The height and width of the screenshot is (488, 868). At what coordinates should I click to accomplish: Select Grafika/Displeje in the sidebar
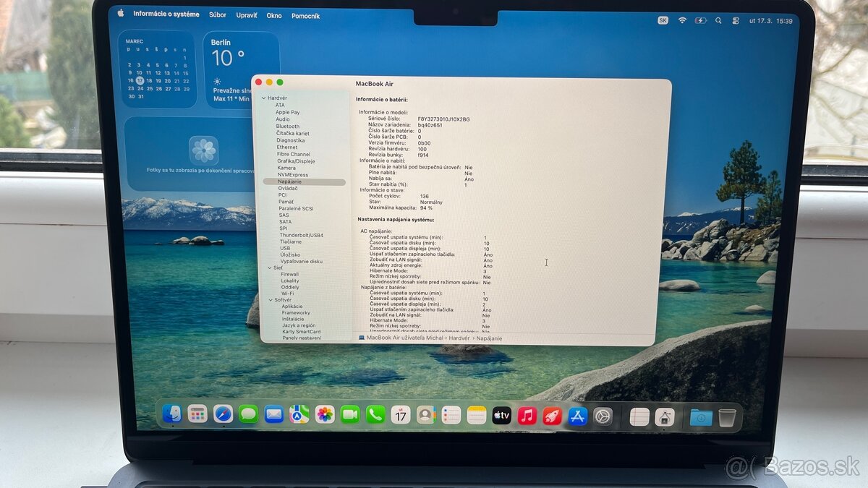(x=297, y=161)
